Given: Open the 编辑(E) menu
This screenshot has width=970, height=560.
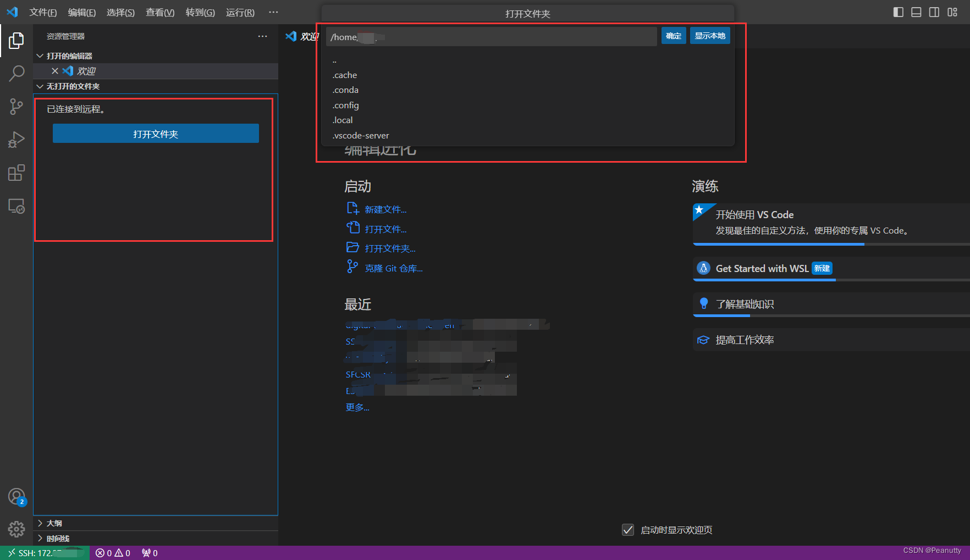Looking at the screenshot, I should tap(82, 12).
